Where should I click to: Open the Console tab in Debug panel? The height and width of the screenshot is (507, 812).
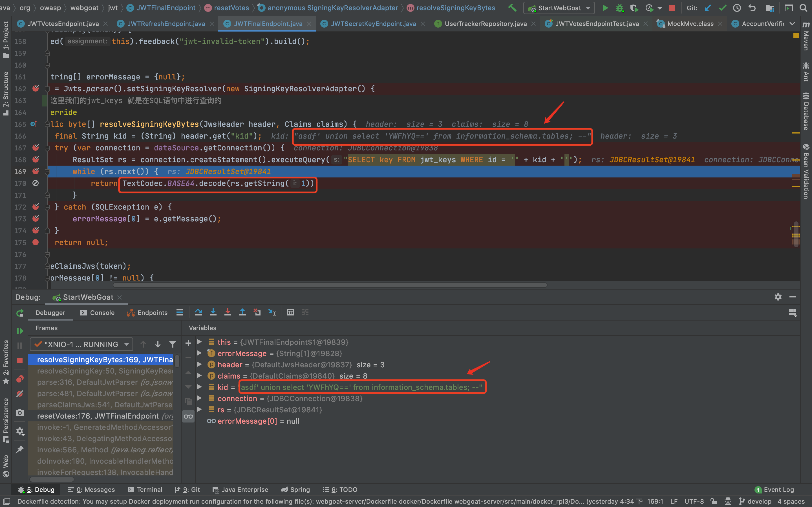98,313
